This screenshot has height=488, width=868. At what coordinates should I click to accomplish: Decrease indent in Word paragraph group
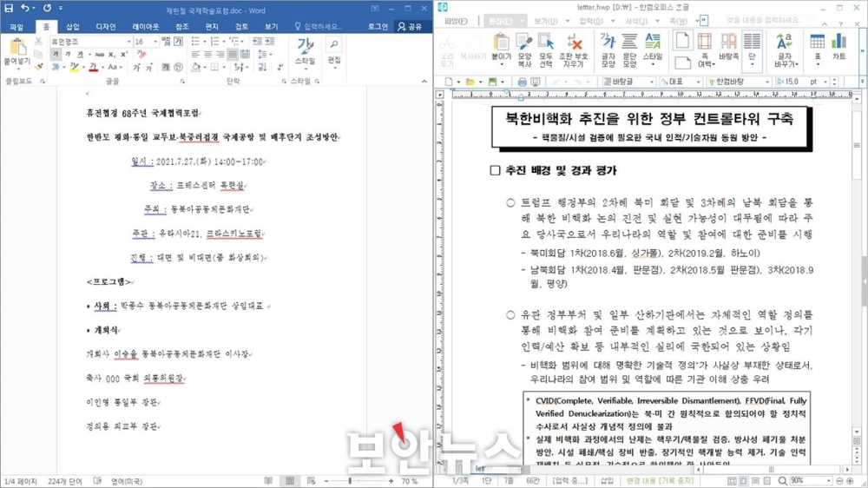tap(257, 42)
